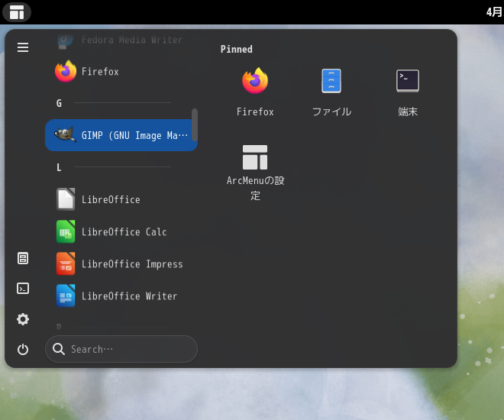
Task: Click the app list scrollbar
Action: [x=195, y=124]
